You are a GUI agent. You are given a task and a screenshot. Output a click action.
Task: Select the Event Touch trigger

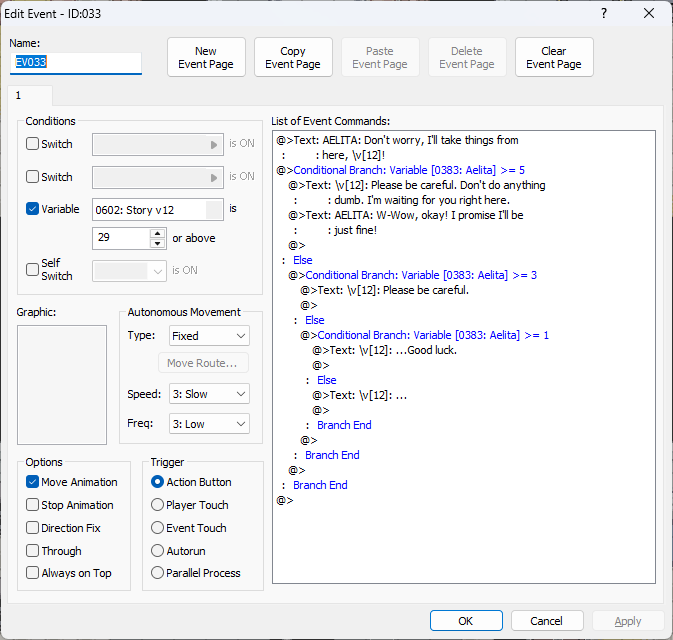pos(158,528)
